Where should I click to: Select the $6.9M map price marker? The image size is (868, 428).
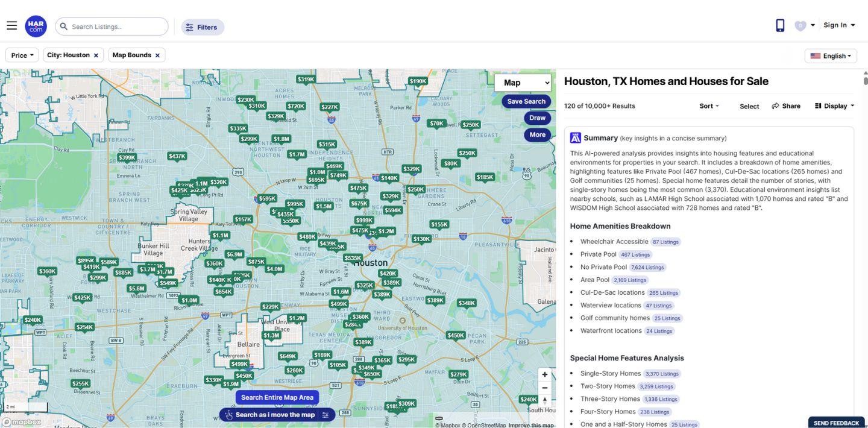click(x=234, y=254)
